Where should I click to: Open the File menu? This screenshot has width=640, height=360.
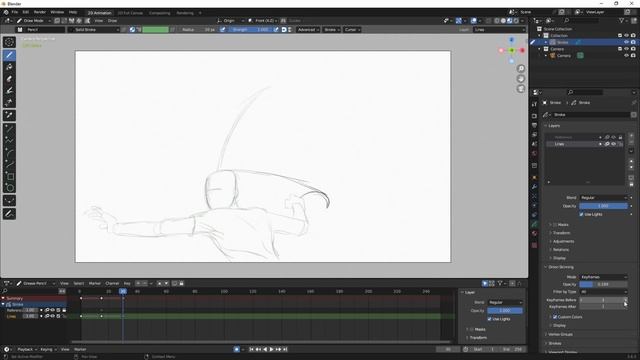[x=15, y=12]
